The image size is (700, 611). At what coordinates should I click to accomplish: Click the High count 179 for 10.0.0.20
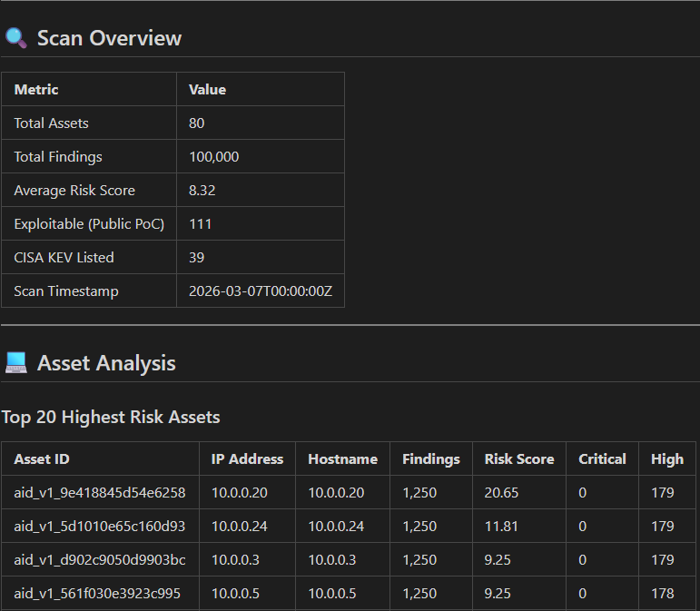[x=663, y=493]
